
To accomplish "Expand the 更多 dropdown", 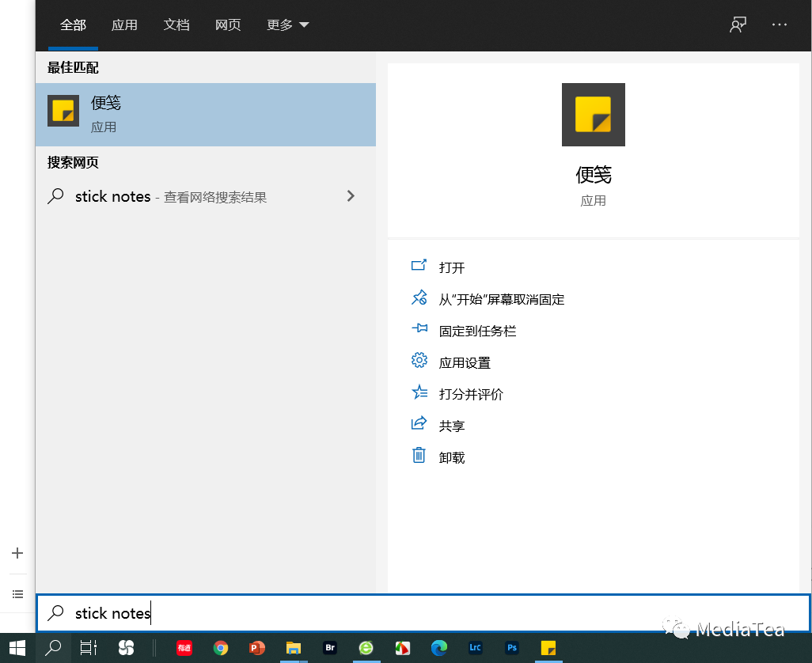I will coord(287,25).
